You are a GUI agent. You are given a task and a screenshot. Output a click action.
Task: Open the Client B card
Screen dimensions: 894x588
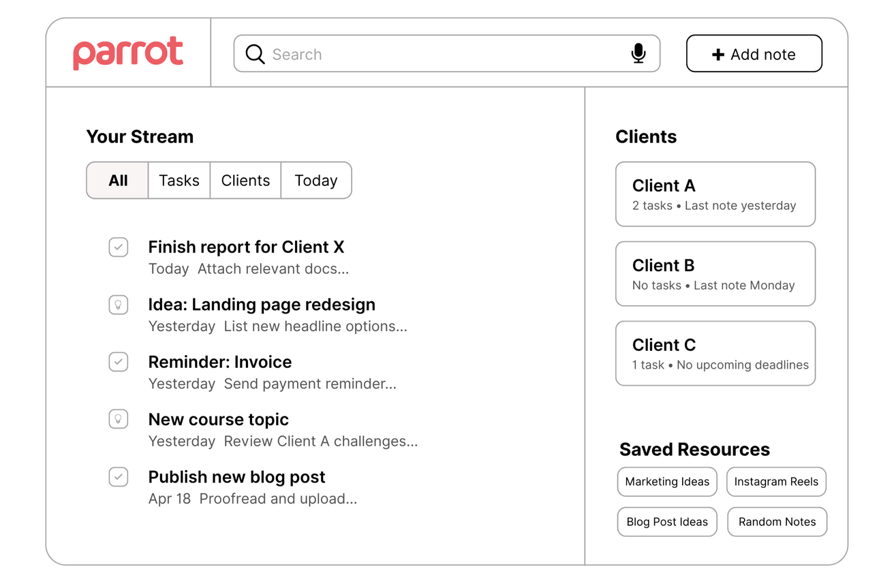(x=715, y=274)
